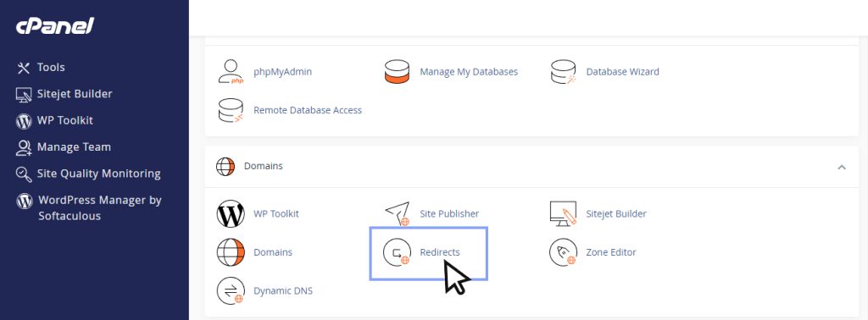868x320 pixels.
Task: Open Site Quality Monitoring sidebar item
Action: coord(98,174)
